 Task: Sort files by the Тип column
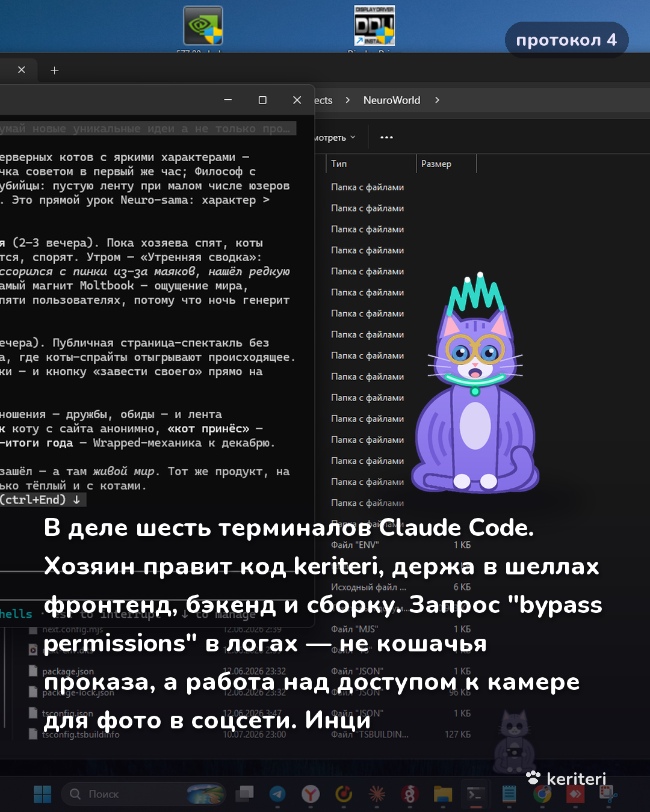[371, 164]
